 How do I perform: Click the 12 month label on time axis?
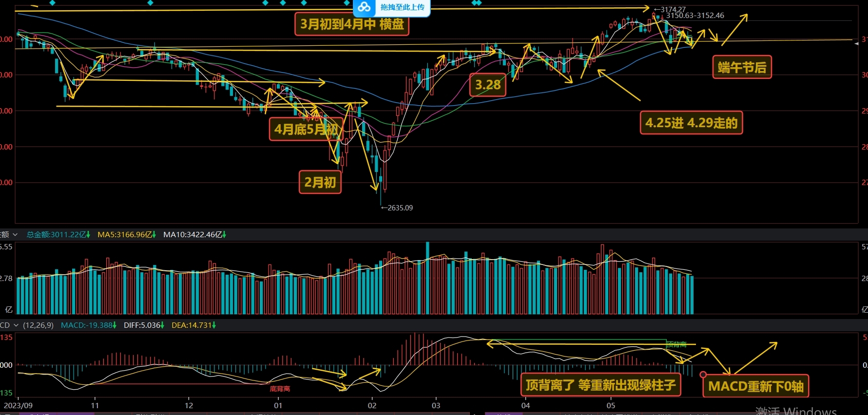point(189,405)
